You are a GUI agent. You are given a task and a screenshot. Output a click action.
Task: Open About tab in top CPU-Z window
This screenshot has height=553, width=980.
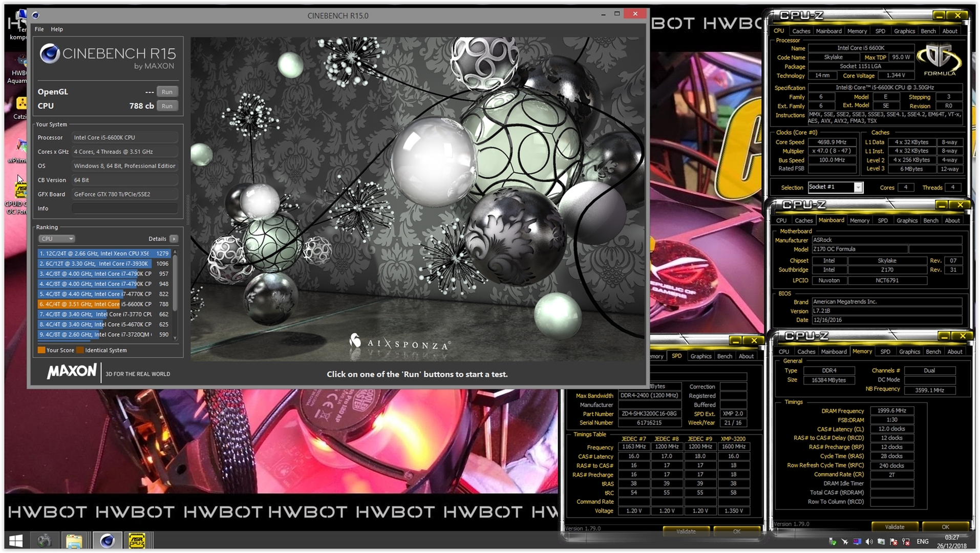click(950, 31)
